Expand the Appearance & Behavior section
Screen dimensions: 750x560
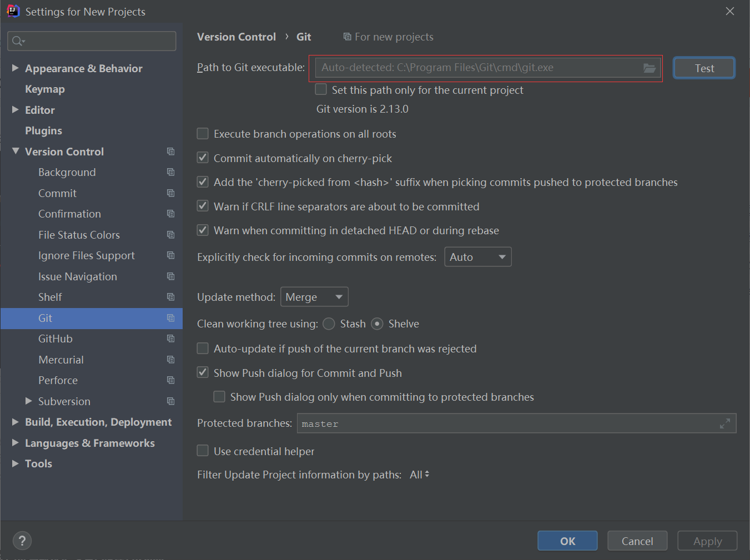[x=16, y=68]
